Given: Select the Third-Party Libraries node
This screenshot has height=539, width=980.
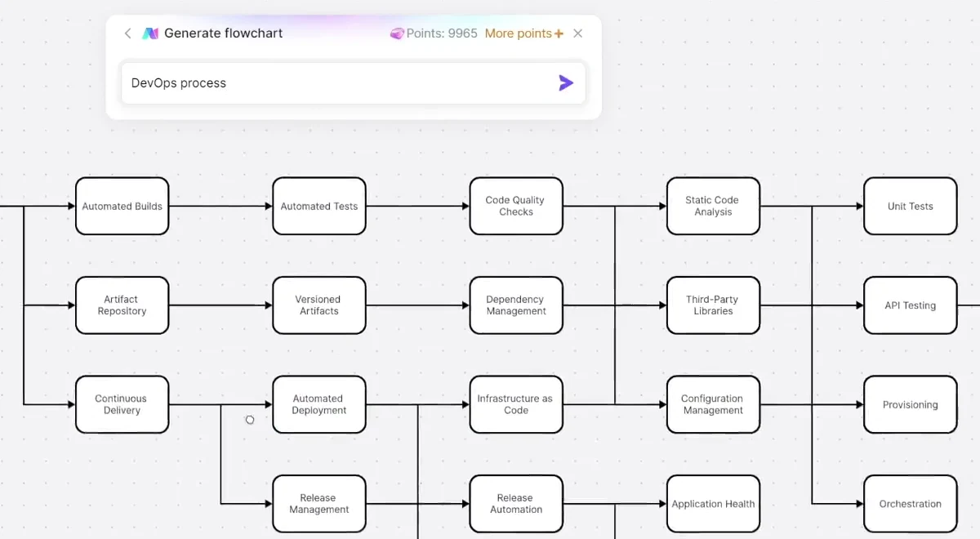Looking at the screenshot, I should [713, 305].
